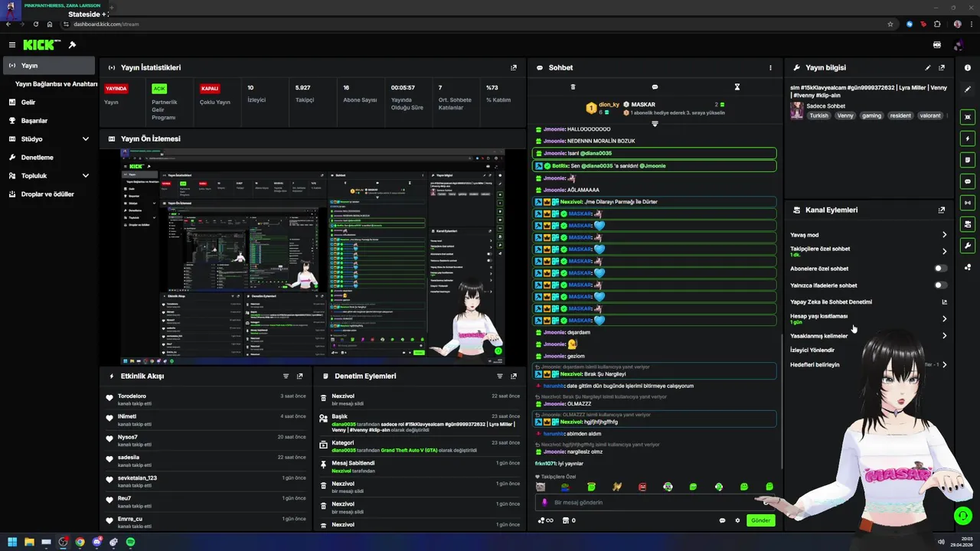Pop out the Denetim Eylemleri panel
Viewport: 980px width, 551px height.
[514, 376]
